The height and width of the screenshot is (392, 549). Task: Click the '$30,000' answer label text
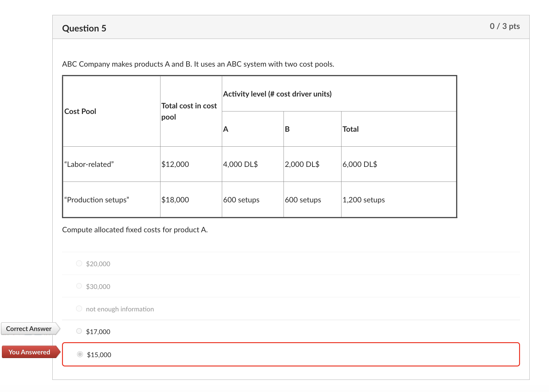pyautogui.click(x=98, y=286)
